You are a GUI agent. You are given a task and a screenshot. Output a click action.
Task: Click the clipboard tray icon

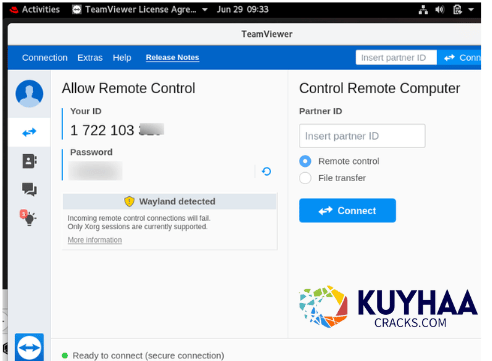457,10
